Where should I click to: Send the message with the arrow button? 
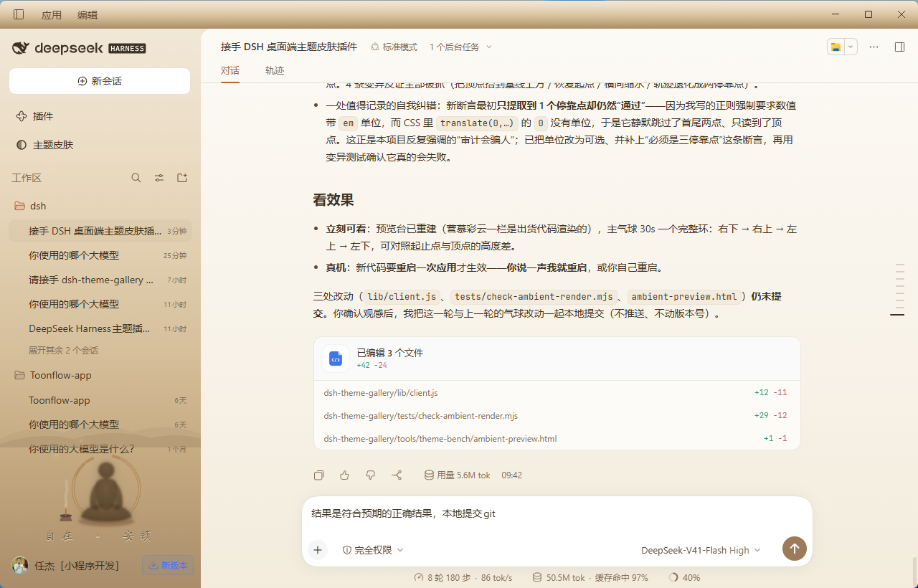click(x=795, y=549)
